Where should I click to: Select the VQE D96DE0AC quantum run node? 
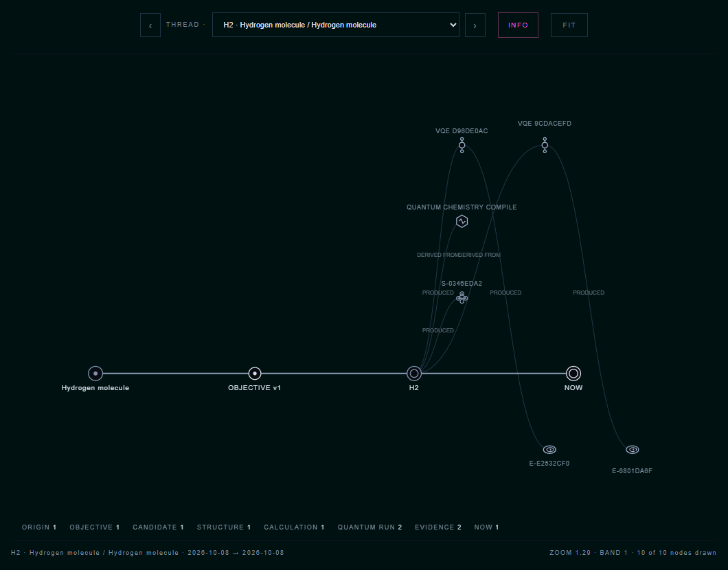click(x=462, y=146)
